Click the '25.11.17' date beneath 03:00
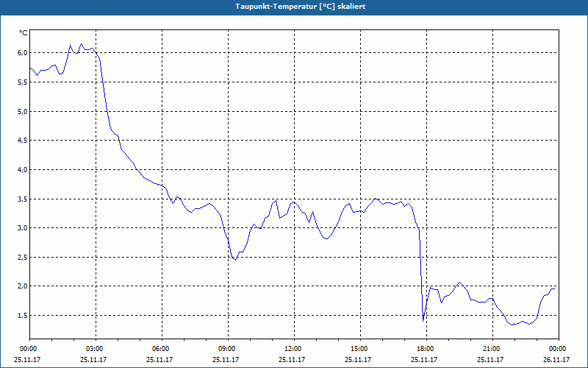The height and width of the screenshot is (368, 588). click(x=93, y=359)
